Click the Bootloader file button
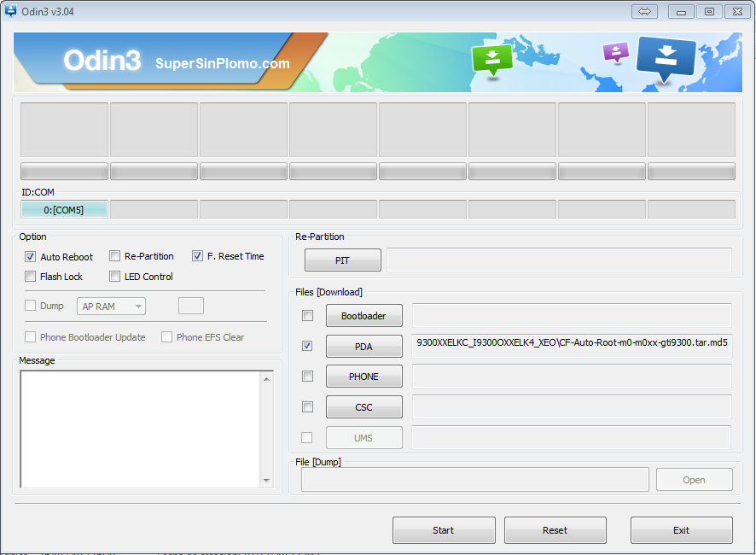756x555 pixels. click(x=364, y=316)
